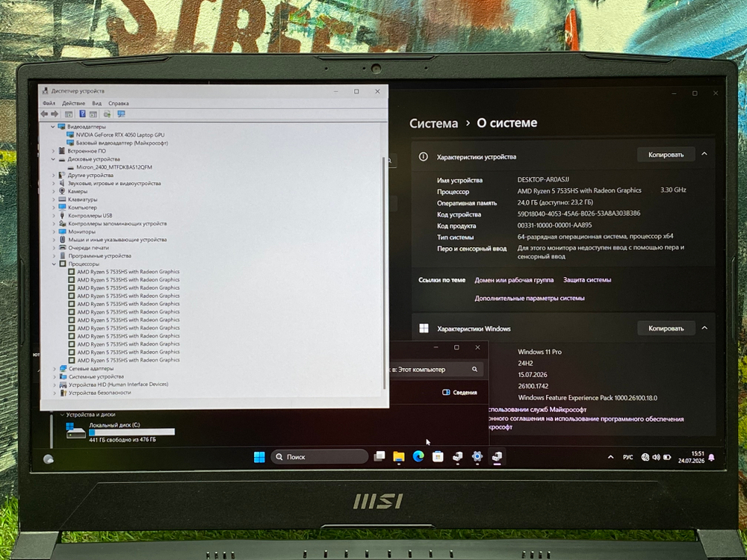
Task: Open the Действие menu
Action: coord(73,103)
